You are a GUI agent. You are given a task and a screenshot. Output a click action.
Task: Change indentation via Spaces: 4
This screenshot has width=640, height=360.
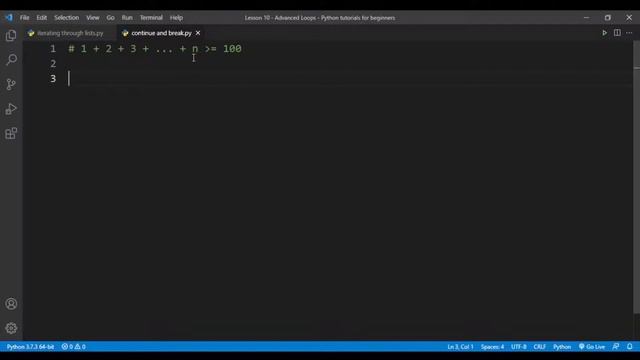click(x=492, y=347)
